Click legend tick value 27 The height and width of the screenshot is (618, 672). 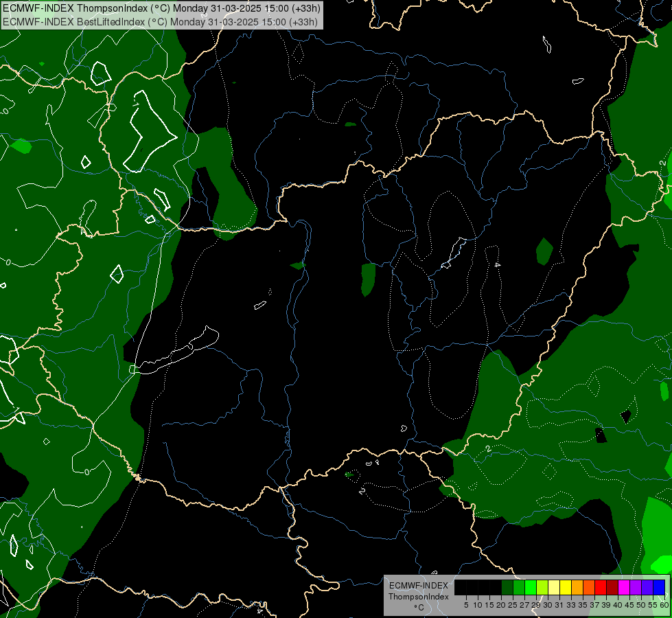pos(524,605)
